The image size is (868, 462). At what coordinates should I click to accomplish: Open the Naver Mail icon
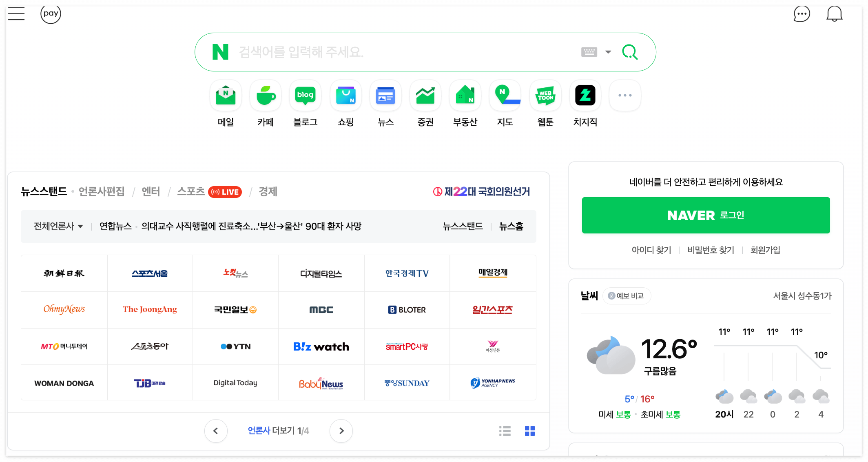pyautogui.click(x=226, y=96)
